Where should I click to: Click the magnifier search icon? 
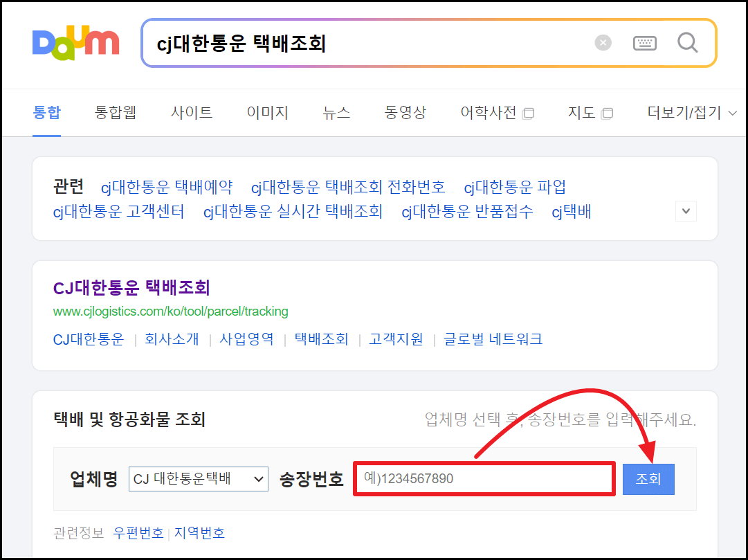click(687, 43)
